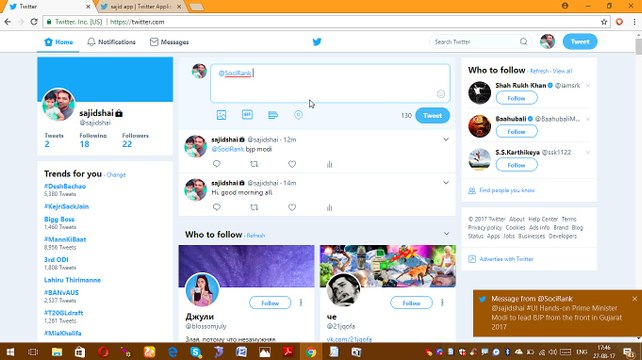View all Who to follow suggestions

(x=562, y=71)
